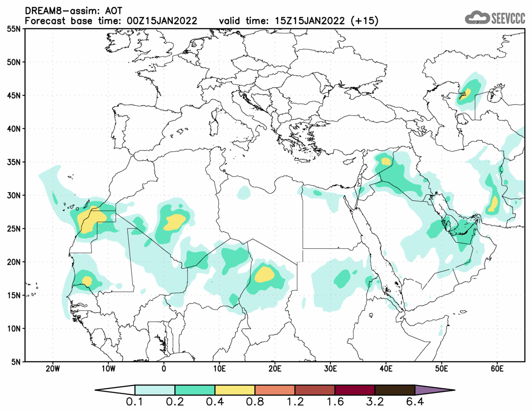This screenshot has height=413, width=532.
Task: Click the '3.2' colorbar value
Action: (x=375, y=403)
